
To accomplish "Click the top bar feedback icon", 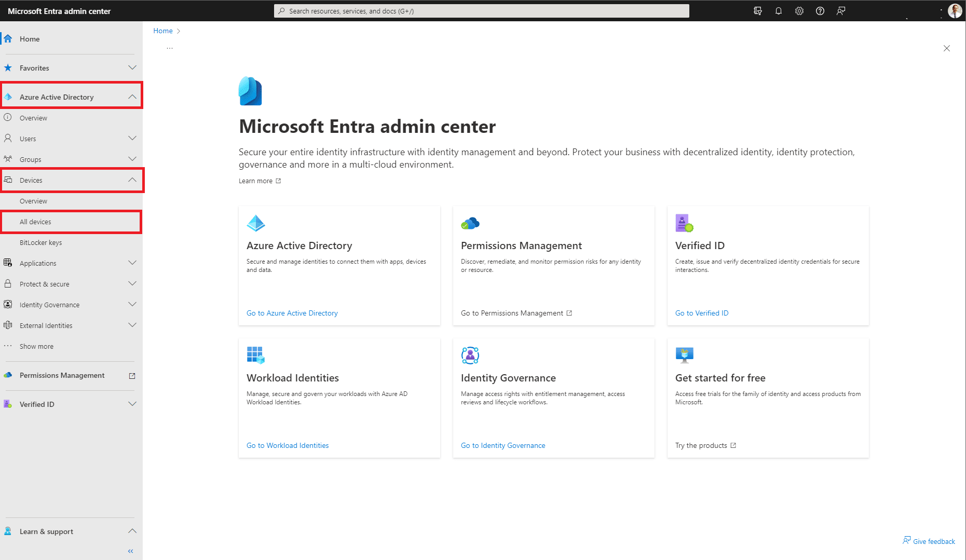I will (841, 11).
